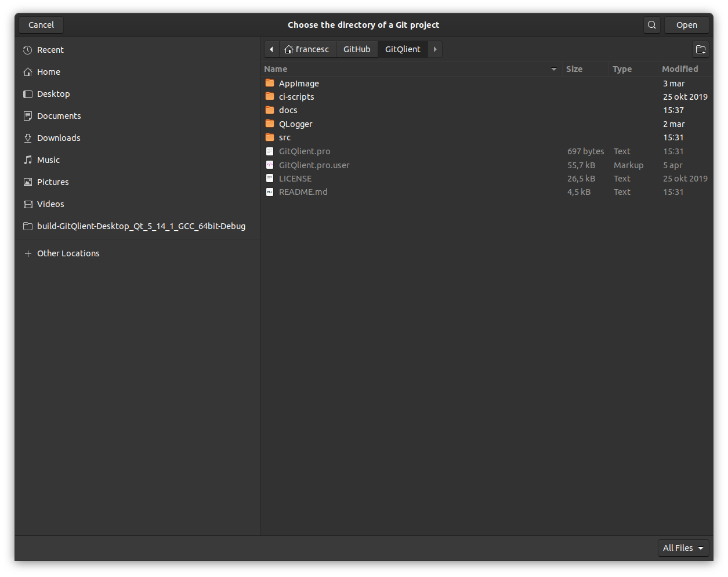Image resolution: width=728 pixels, height=577 pixels.
Task: Open build-GitQlient-Desktop Debug folder from sidebar
Action: (x=141, y=226)
